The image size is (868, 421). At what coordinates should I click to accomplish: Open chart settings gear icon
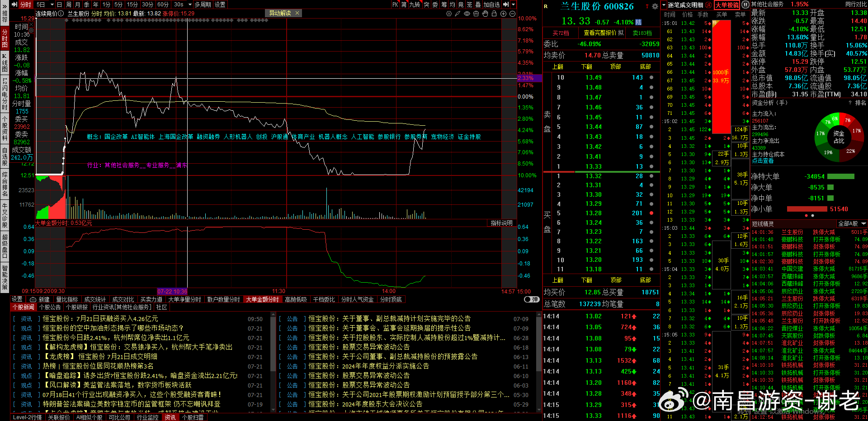click(x=449, y=14)
